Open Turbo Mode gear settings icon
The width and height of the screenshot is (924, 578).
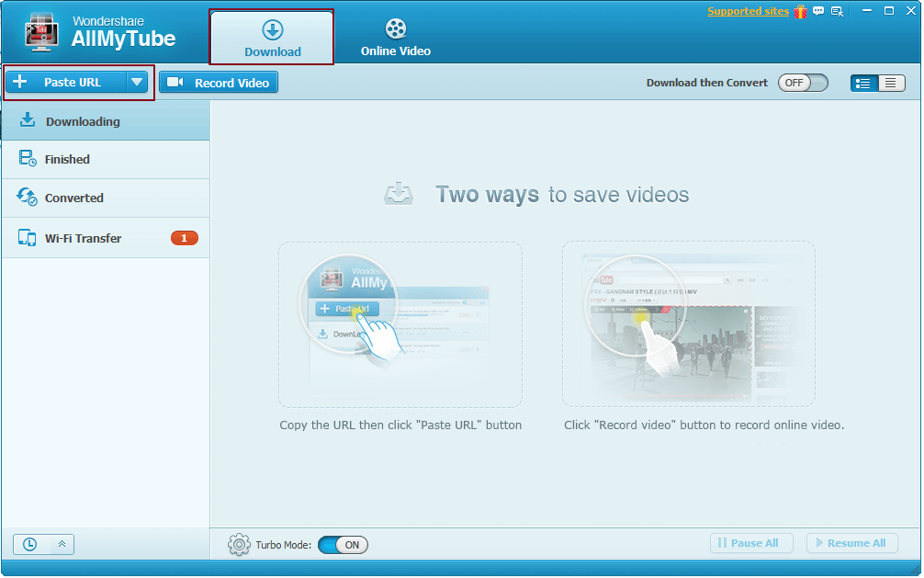point(239,544)
